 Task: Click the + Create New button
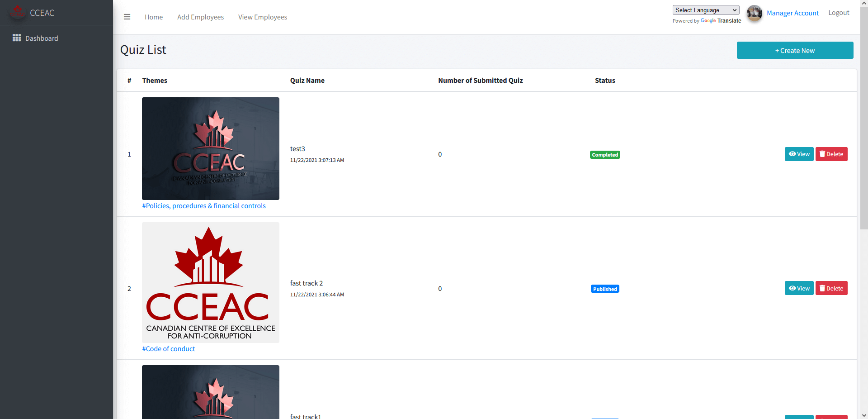tap(795, 50)
